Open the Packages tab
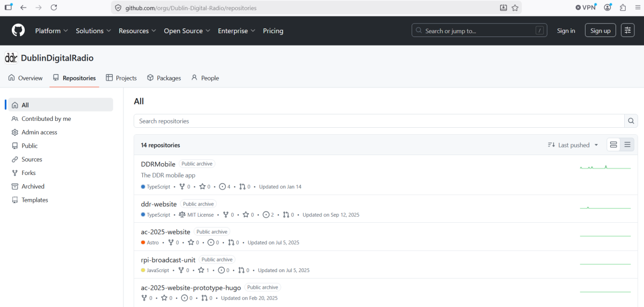644x307 pixels. (164, 78)
